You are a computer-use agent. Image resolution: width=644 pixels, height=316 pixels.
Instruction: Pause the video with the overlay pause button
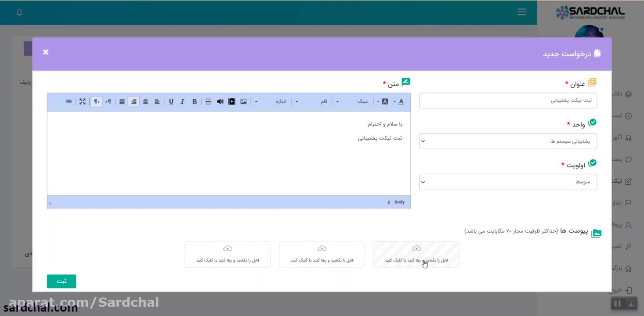coord(618,303)
